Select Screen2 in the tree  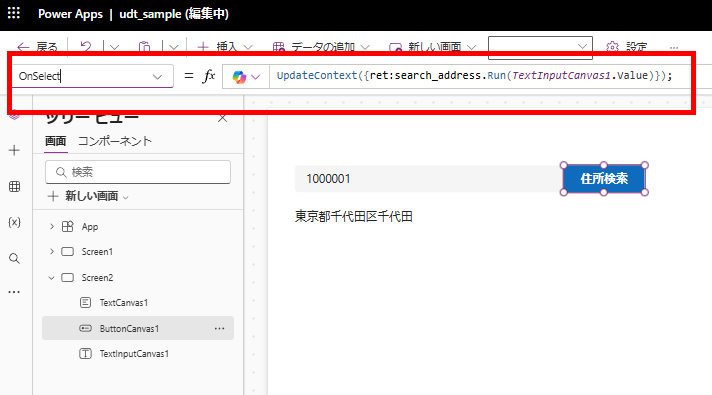(x=97, y=277)
